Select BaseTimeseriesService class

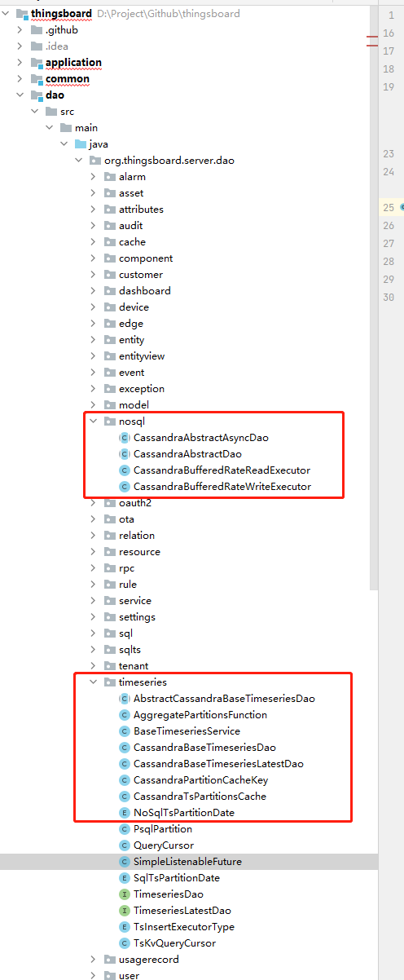[187, 731]
